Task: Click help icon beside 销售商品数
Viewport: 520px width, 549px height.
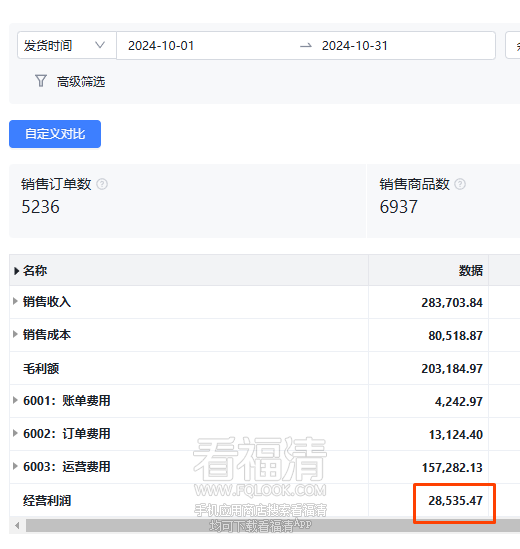Action: coord(460,184)
